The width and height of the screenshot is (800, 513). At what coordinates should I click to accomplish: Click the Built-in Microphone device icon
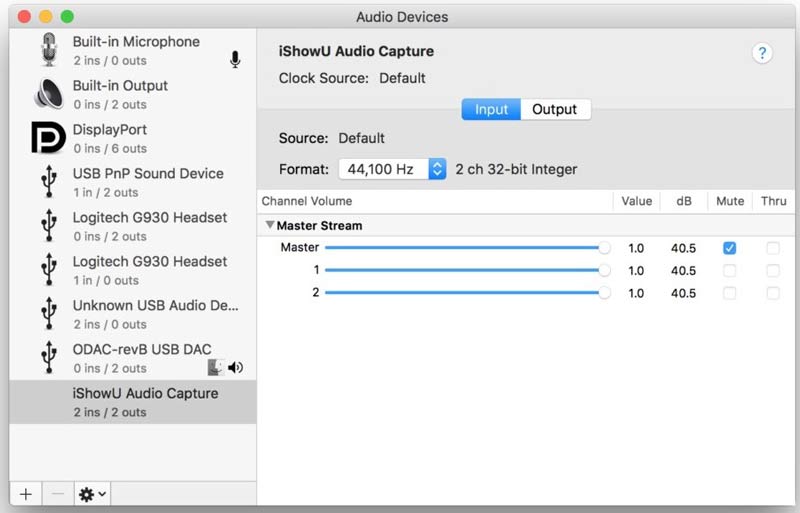(48, 50)
